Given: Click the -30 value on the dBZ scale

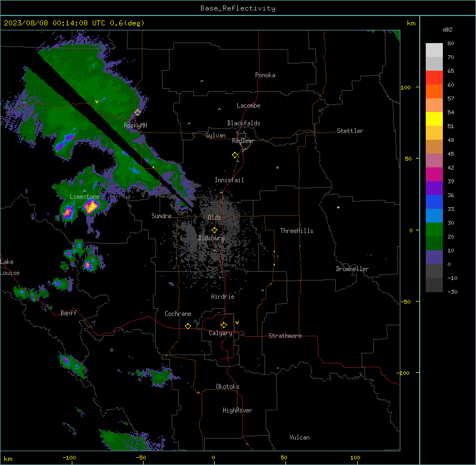Looking at the screenshot, I should (452, 292).
